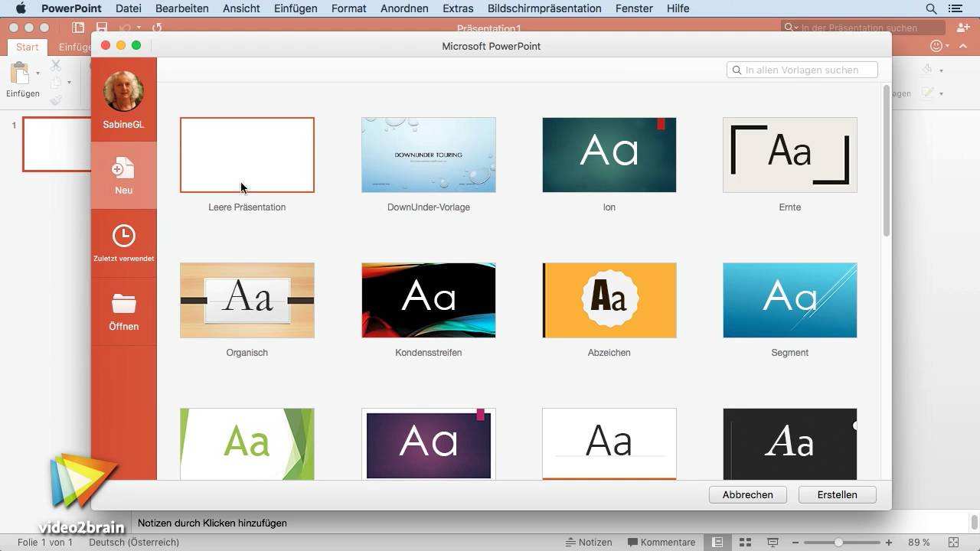The image size is (980, 551).
Task: Click the fit slide to window icon
Action: pyautogui.click(x=953, y=542)
